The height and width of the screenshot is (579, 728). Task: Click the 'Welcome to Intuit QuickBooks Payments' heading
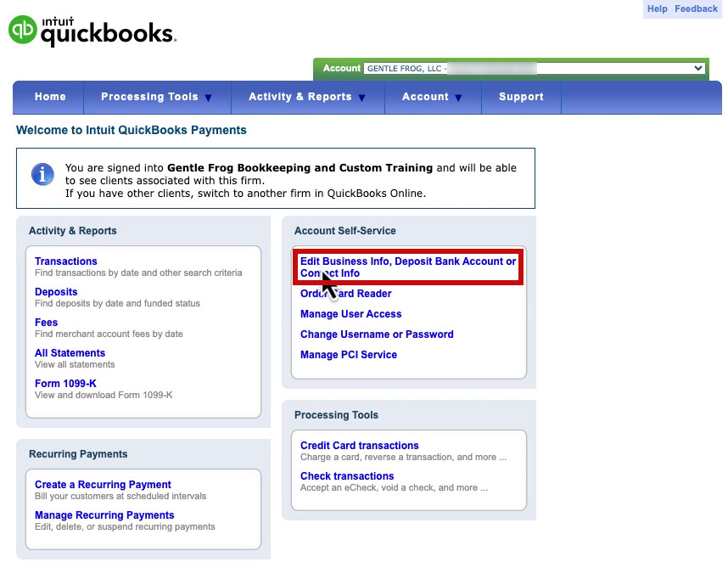(132, 130)
